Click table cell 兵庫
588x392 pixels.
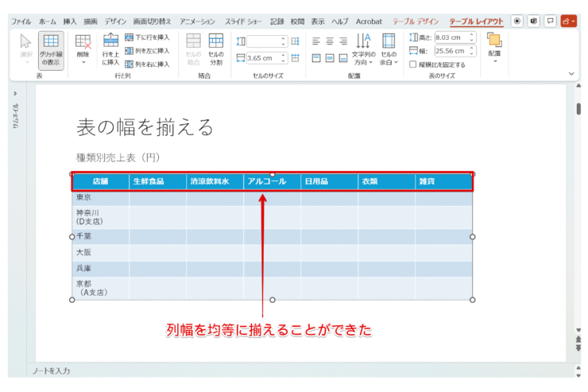tap(100, 269)
